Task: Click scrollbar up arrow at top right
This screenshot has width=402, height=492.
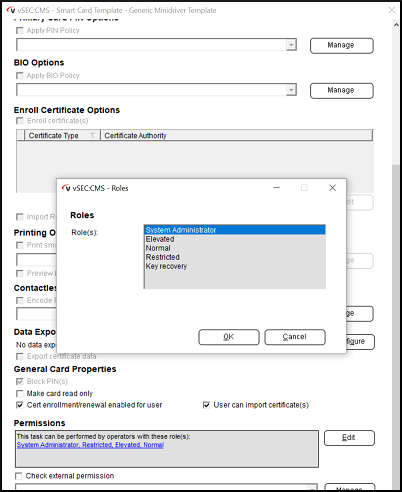Action: click(396, 25)
